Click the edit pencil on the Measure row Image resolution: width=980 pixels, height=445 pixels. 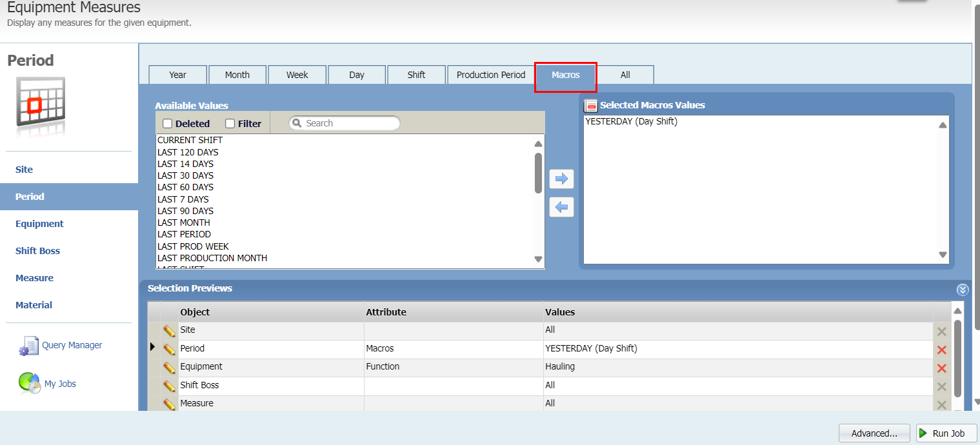pyautogui.click(x=169, y=403)
